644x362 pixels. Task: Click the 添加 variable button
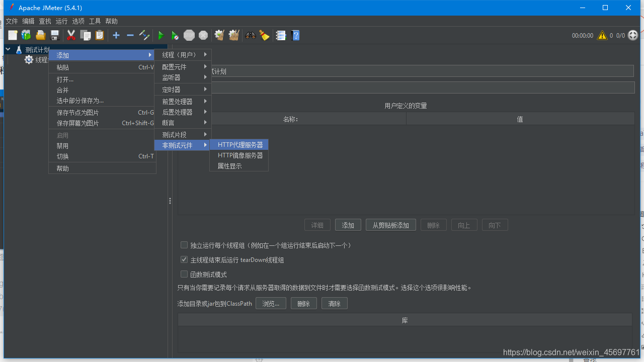tap(348, 225)
